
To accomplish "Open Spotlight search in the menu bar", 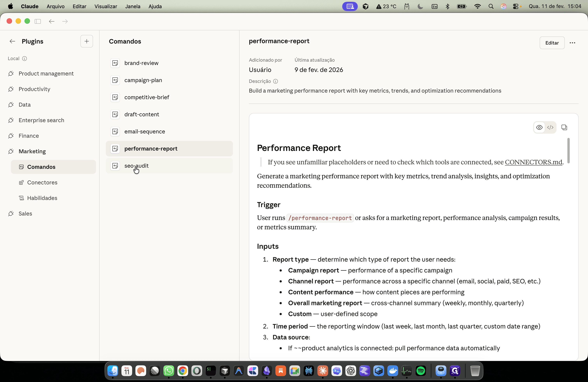I will 491,6.
